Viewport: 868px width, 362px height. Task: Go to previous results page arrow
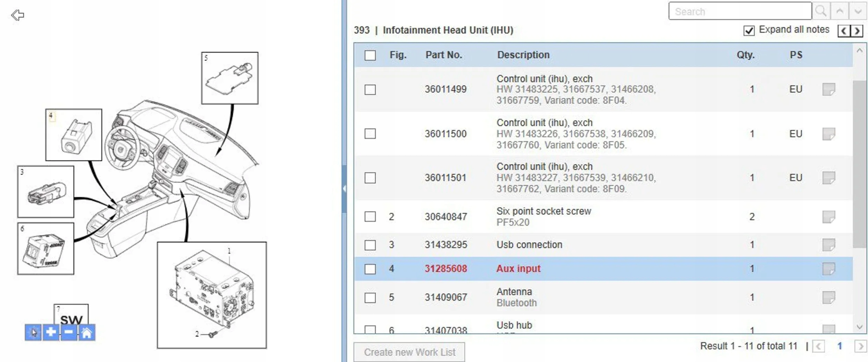click(819, 346)
